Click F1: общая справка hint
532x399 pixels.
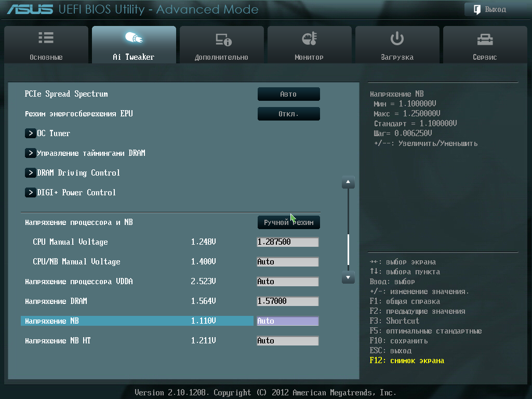405,301
